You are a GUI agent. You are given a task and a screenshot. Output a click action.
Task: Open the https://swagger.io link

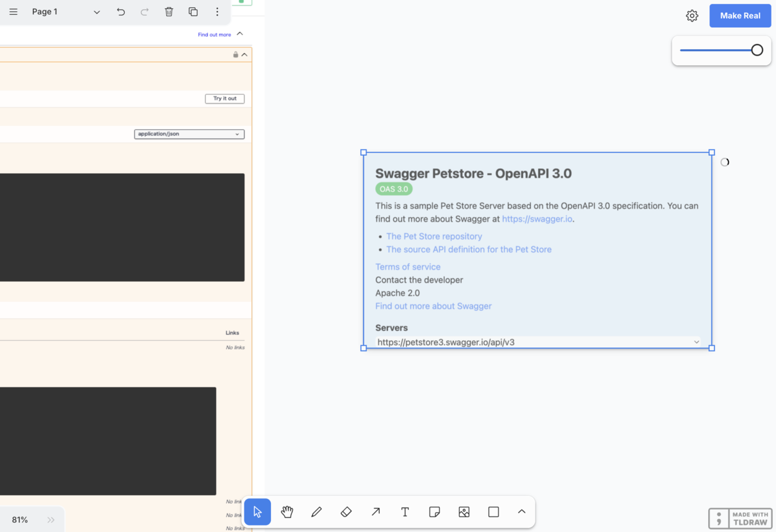537,219
